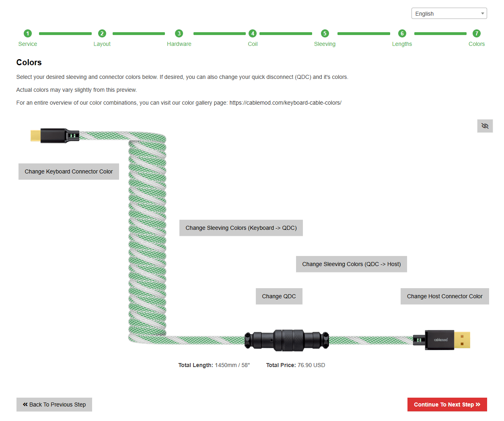Open the English language dropdown
This screenshot has height=421, width=504.
coord(449,14)
